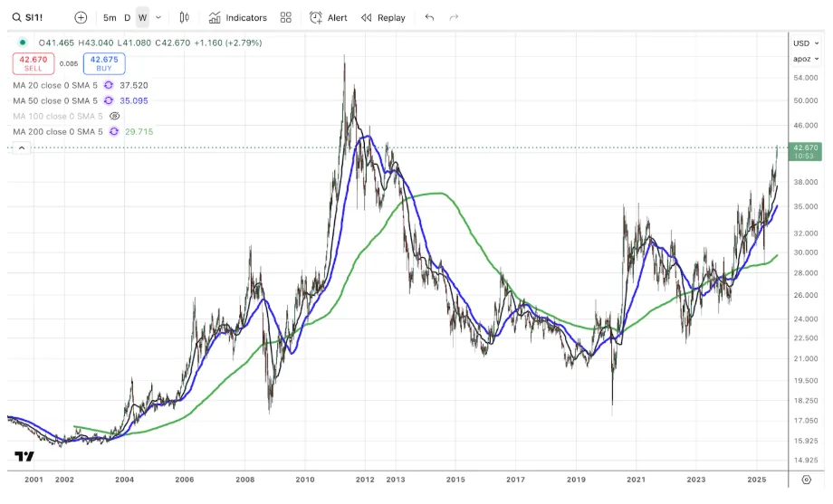Redo the chart action

[454, 17]
